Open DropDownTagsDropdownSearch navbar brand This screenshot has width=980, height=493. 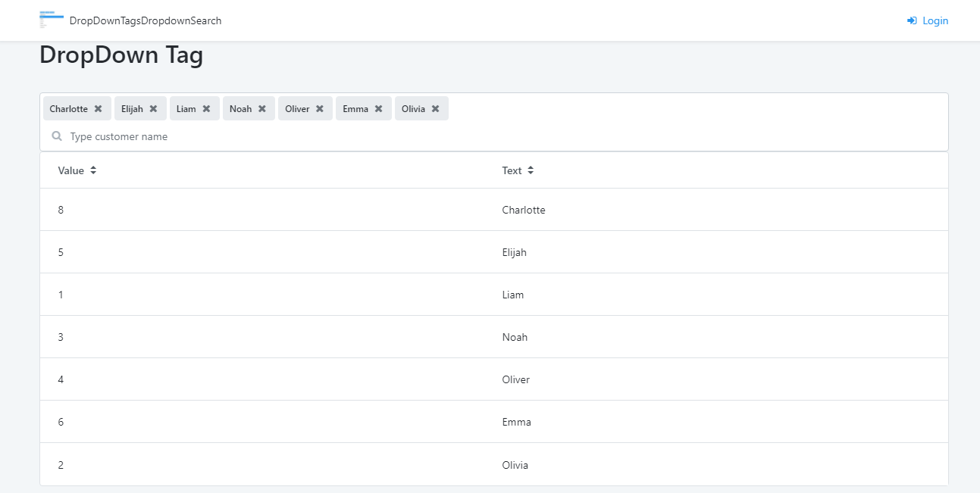click(145, 20)
